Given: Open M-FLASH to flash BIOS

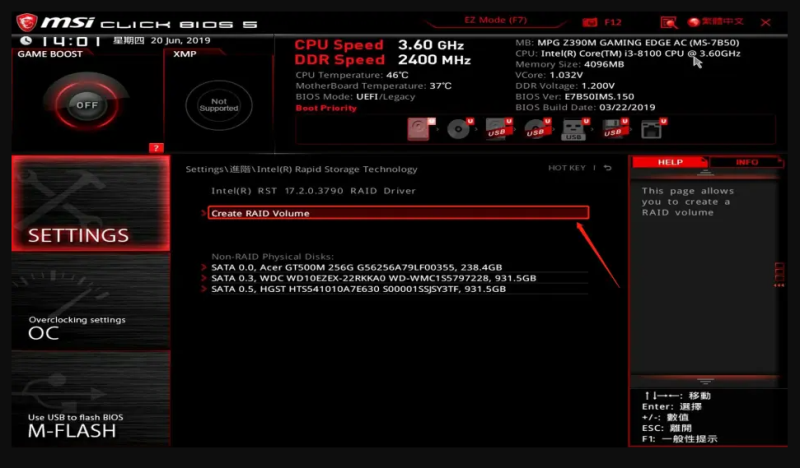Looking at the screenshot, I should (91, 399).
